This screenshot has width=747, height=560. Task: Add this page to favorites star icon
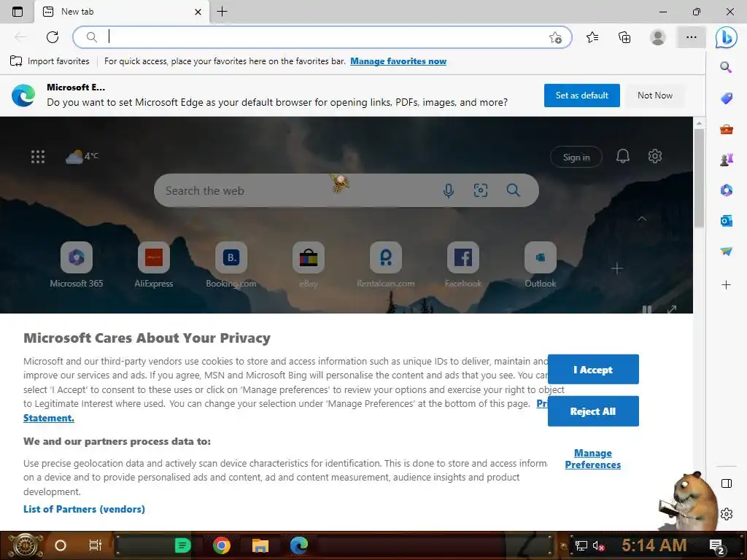coord(555,38)
